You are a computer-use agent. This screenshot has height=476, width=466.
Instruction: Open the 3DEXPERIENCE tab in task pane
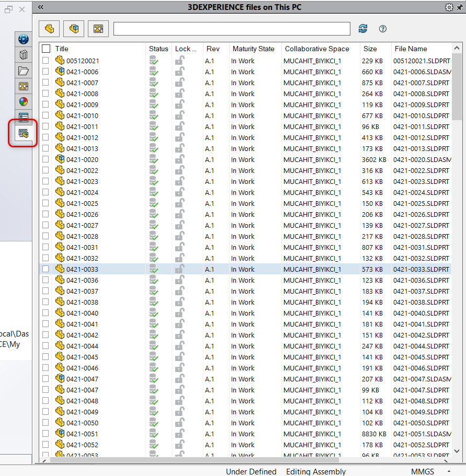24,39
